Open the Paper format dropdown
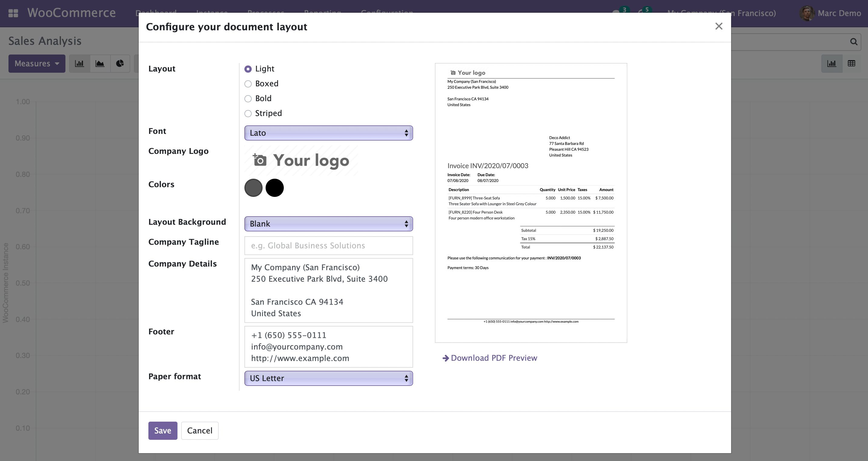Image resolution: width=868 pixels, height=461 pixels. click(x=328, y=378)
